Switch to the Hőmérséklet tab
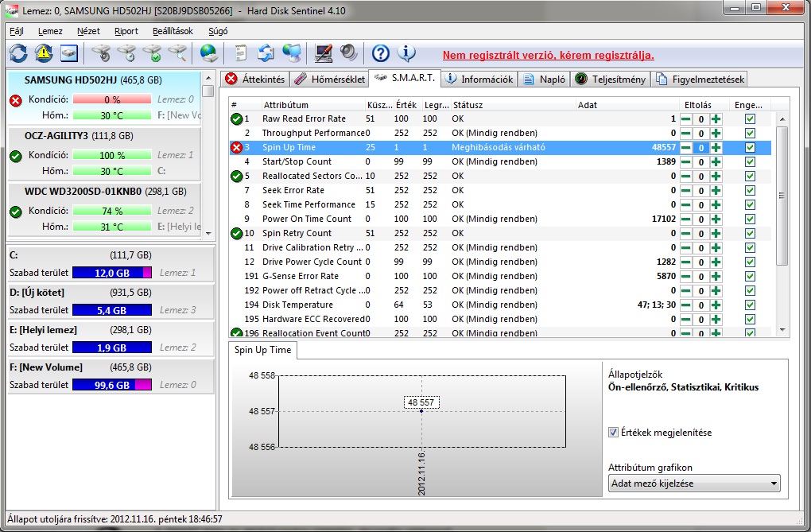This screenshot has height=532, width=811. pyautogui.click(x=329, y=80)
